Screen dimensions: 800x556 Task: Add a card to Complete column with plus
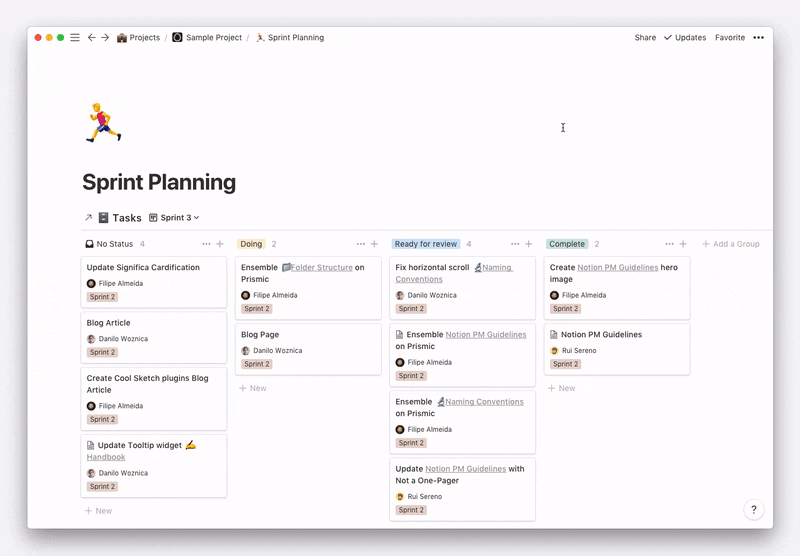click(683, 244)
